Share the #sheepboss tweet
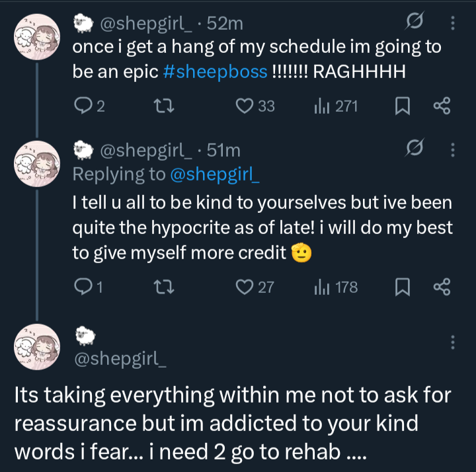The height and width of the screenshot is (472, 476). click(x=440, y=106)
